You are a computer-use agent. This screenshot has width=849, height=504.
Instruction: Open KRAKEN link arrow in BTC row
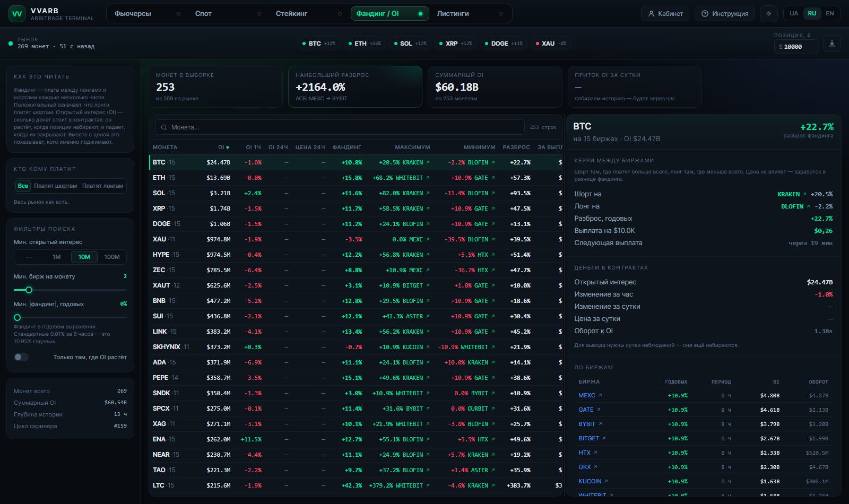click(x=428, y=163)
